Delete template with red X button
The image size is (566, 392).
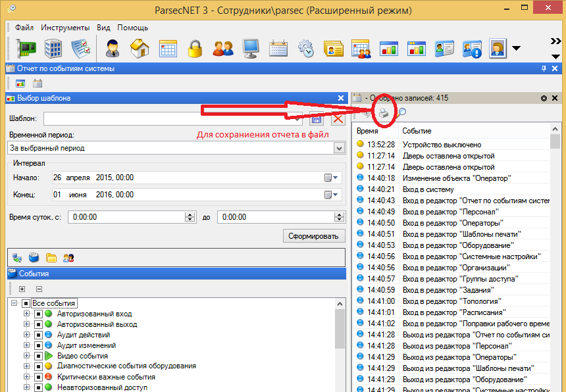(338, 118)
